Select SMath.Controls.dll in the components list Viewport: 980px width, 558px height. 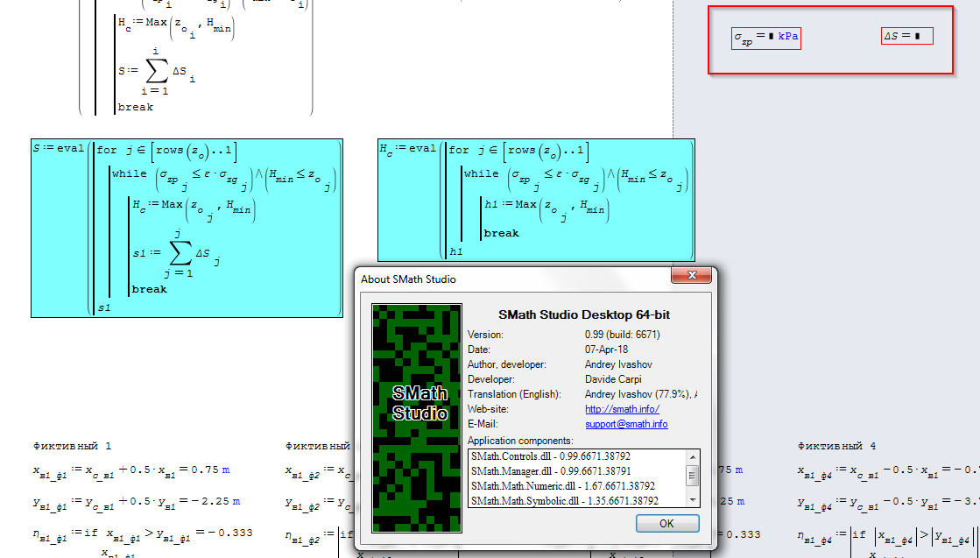[543, 457]
